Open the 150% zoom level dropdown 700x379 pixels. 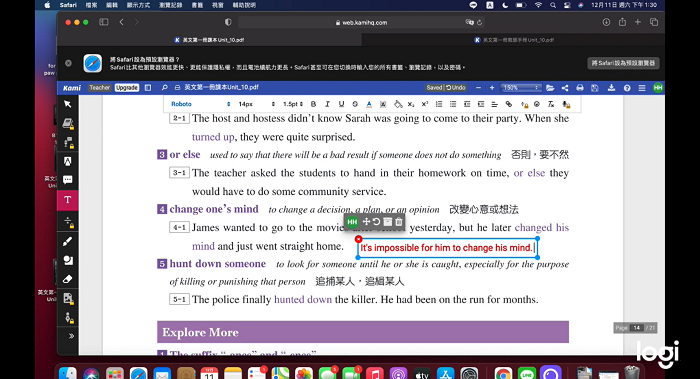521,88
